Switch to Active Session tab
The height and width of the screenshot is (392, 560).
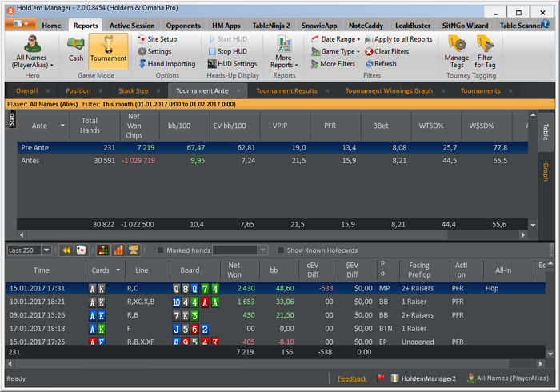[132, 26]
